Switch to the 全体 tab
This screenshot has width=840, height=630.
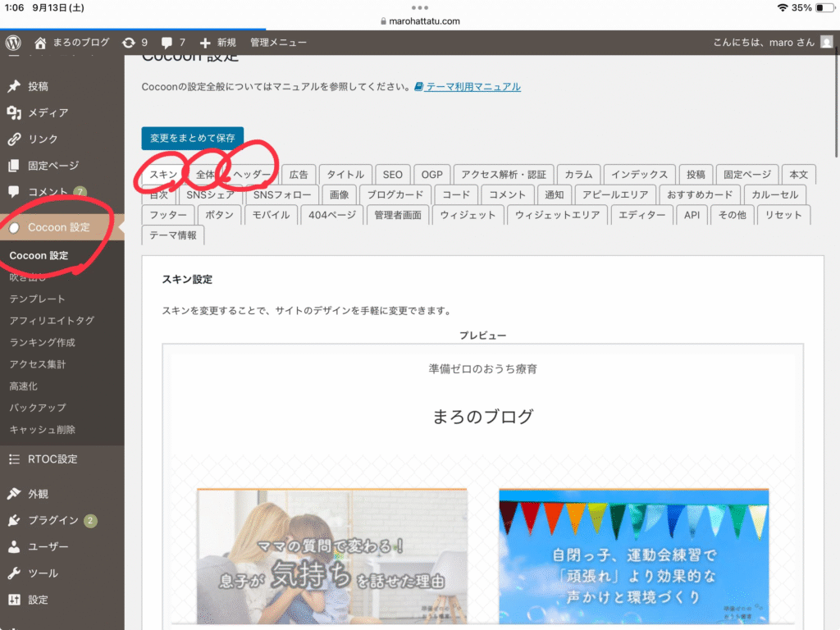pos(205,175)
